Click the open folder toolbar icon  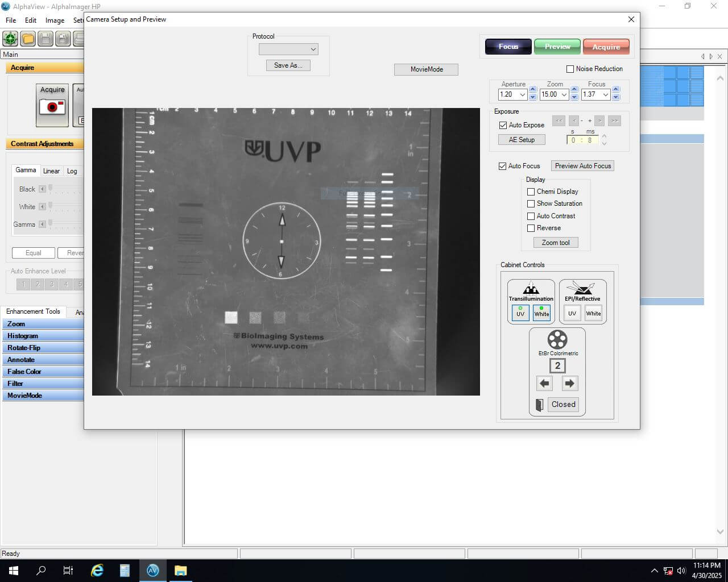click(x=28, y=39)
